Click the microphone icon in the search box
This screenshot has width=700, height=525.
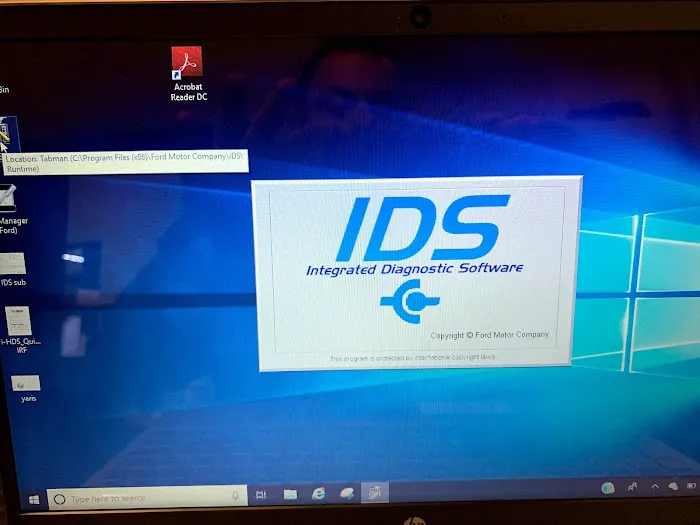pyautogui.click(x=235, y=496)
